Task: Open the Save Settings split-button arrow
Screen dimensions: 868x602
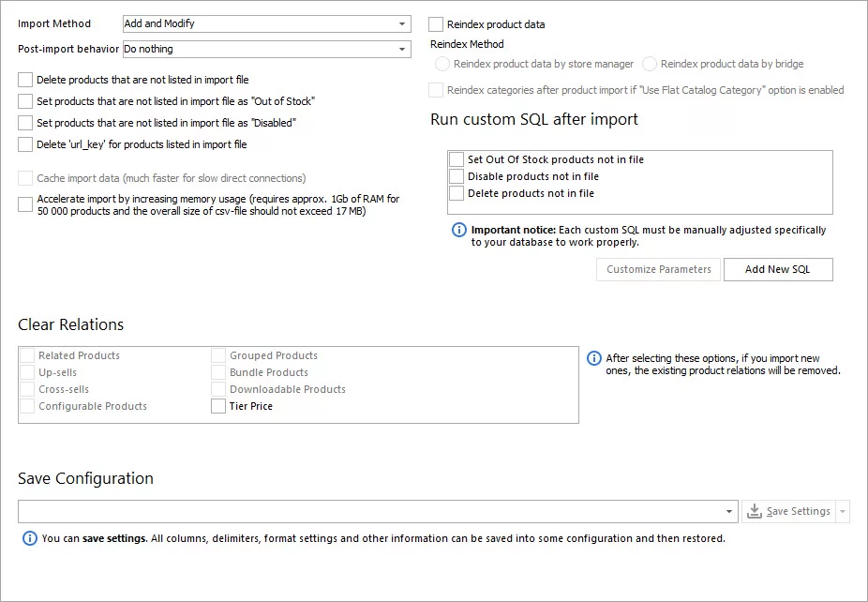Action: click(x=842, y=511)
